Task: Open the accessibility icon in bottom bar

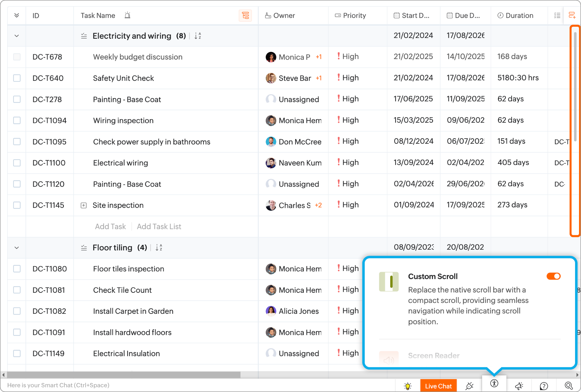Action: click(494, 384)
